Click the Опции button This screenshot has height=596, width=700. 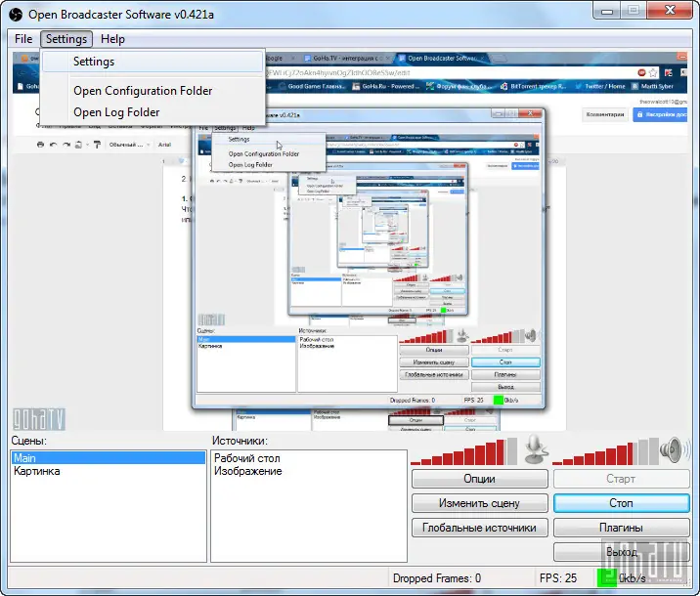point(479,479)
